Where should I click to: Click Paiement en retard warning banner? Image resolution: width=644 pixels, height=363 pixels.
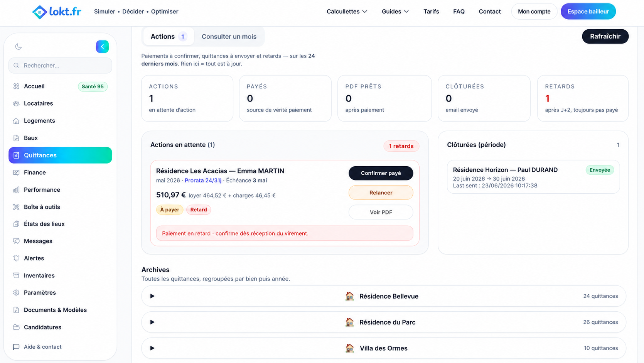tap(285, 233)
